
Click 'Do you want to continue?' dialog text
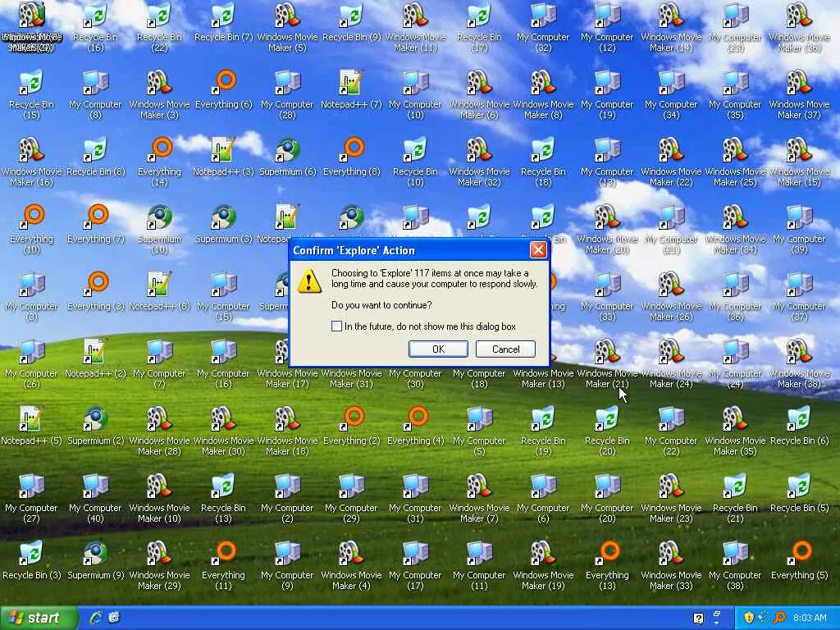click(x=381, y=305)
